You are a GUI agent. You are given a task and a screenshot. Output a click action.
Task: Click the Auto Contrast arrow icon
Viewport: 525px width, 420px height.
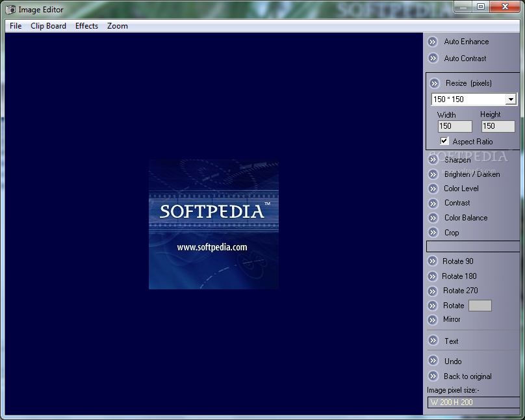433,59
